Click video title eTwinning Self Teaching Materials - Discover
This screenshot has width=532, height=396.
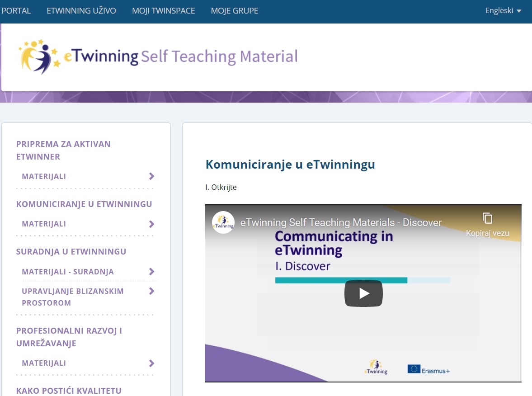341,222
